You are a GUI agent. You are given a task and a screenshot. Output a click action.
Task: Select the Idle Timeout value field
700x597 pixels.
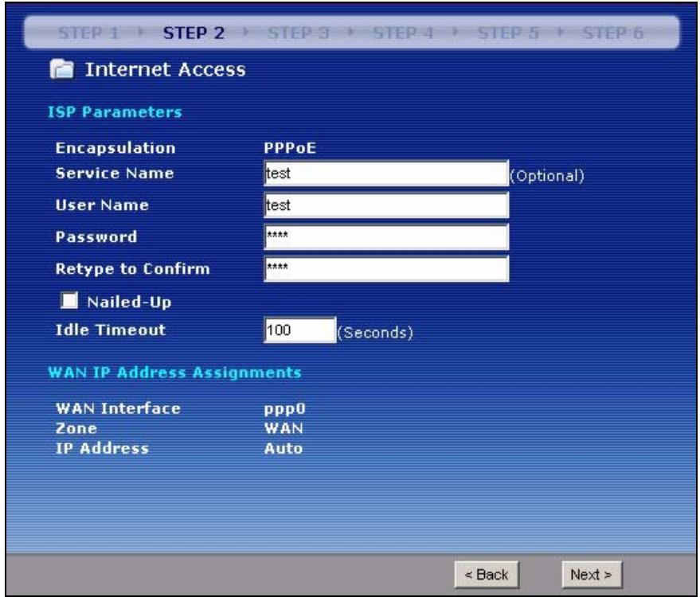pyautogui.click(x=300, y=330)
